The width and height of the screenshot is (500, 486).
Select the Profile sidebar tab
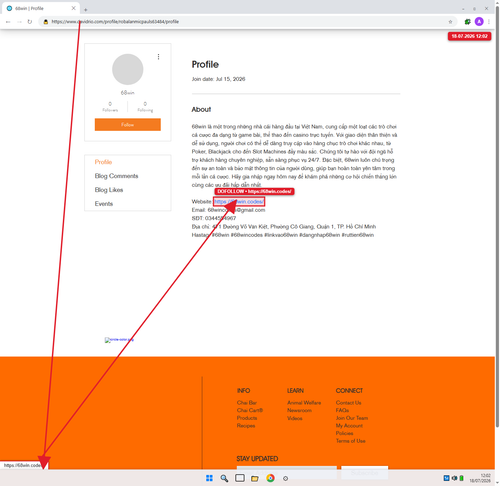(x=103, y=162)
